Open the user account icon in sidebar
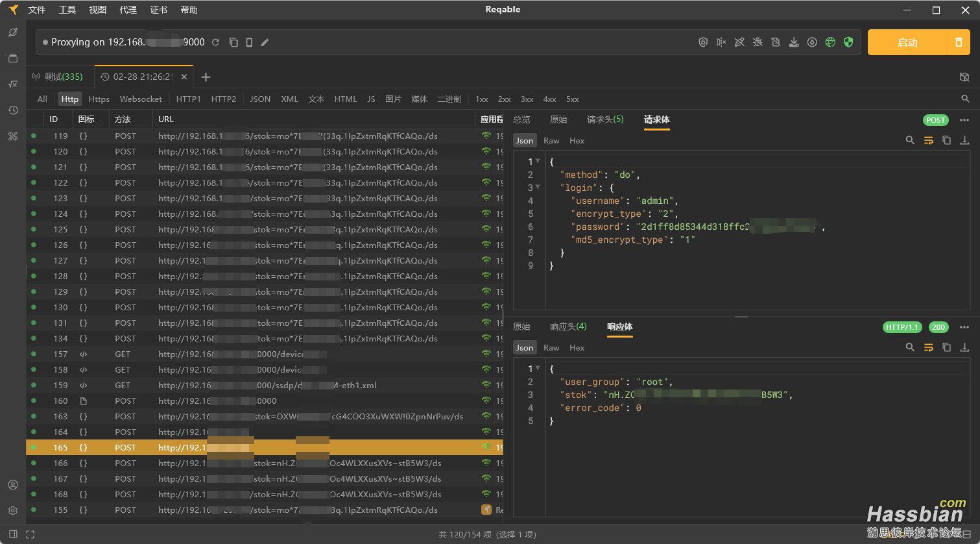The height and width of the screenshot is (544, 980). pyautogui.click(x=13, y=485)
